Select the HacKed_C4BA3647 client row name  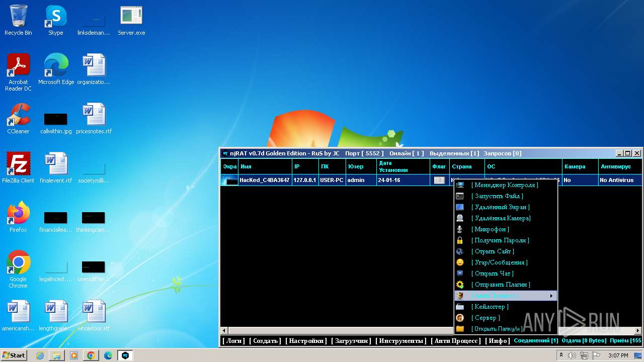pyautogui.click(x=265, y=180)
